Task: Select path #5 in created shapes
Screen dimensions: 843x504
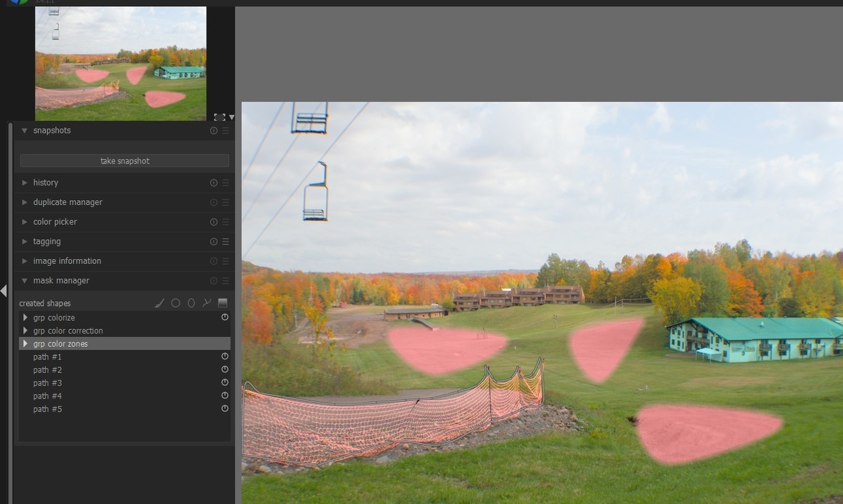Action: pyautogui.click(x=124, y=409)
